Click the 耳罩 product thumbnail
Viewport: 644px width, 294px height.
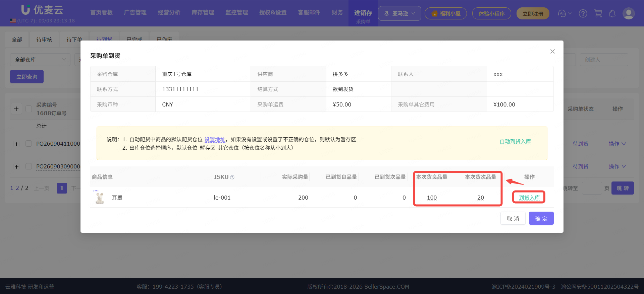pyautogui.click(x=100, y=197)
